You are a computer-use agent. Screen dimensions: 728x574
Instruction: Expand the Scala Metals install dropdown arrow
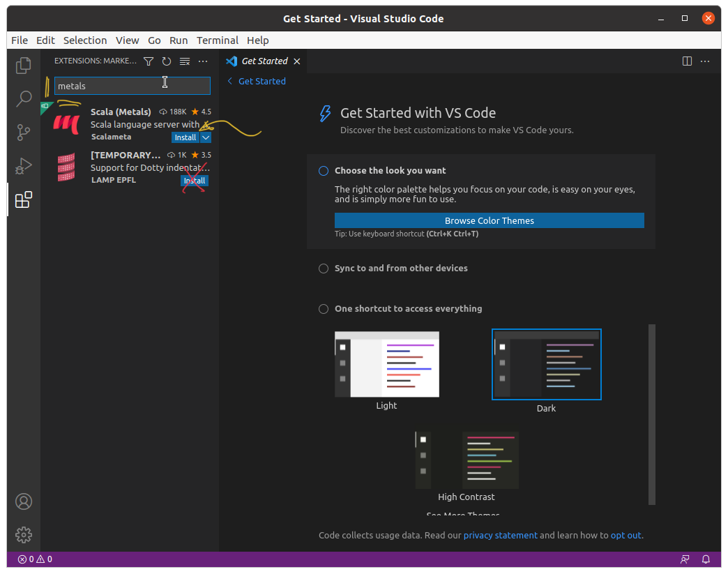(206, 138)
